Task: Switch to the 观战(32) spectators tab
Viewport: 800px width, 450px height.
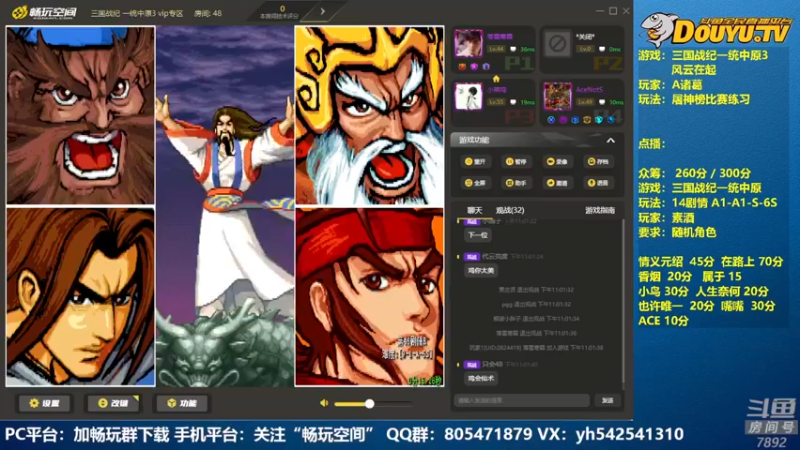Action: [510, 210]
